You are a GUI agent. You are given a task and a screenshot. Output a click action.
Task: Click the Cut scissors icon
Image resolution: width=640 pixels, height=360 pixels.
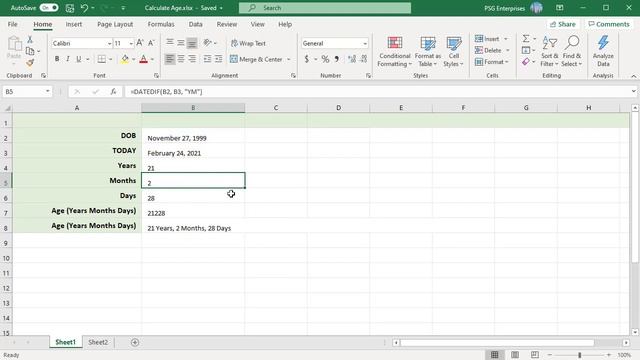30,40
